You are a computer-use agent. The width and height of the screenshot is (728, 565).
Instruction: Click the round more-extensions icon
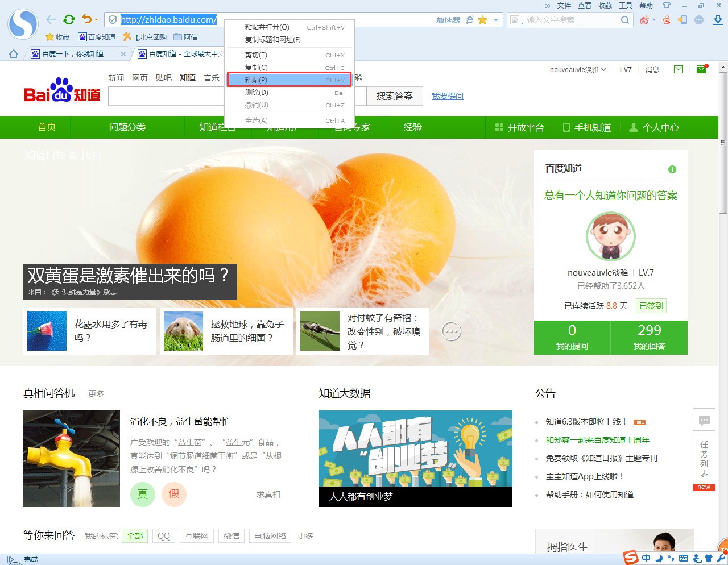699,20
